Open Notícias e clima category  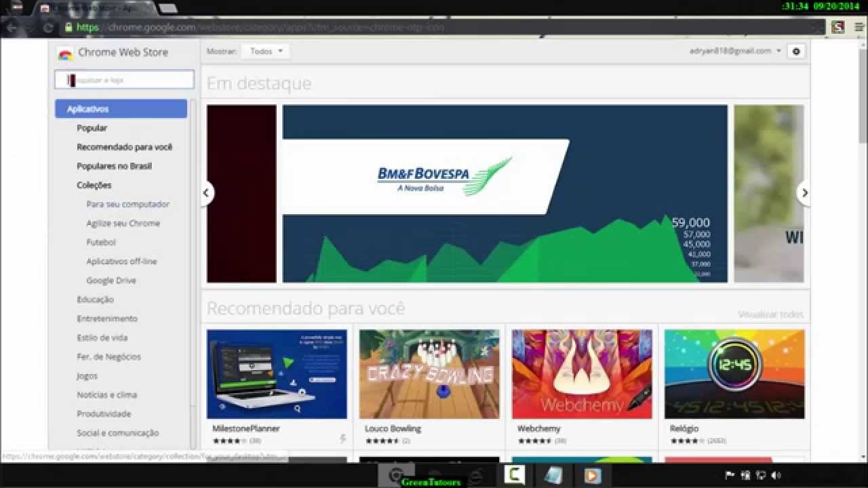tap(106, 394)
